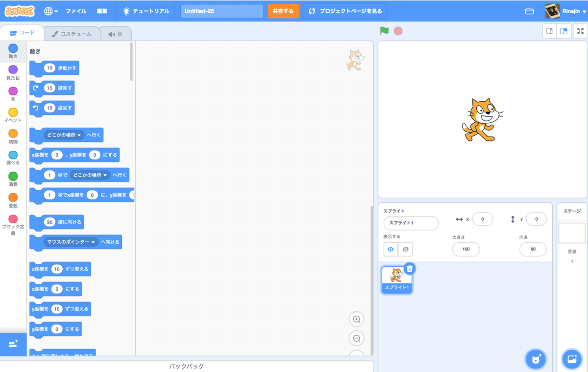
Task: Zoom out the code workspace
Action: coord(357,338)
